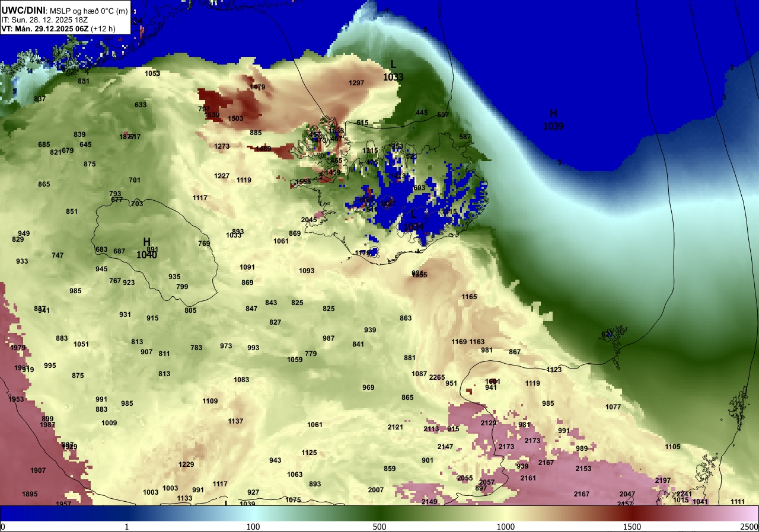
Task: Click the 1500 label on the color scale
Action: pos(632,527)
